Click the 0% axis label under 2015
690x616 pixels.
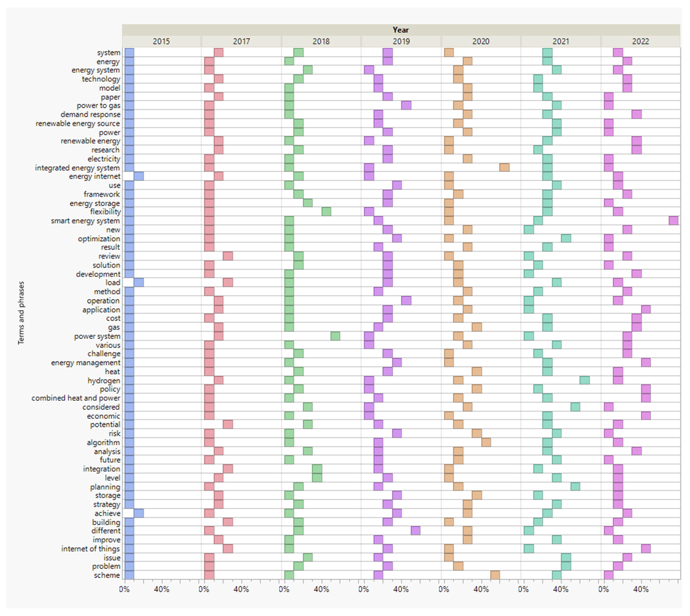point(124,589)
